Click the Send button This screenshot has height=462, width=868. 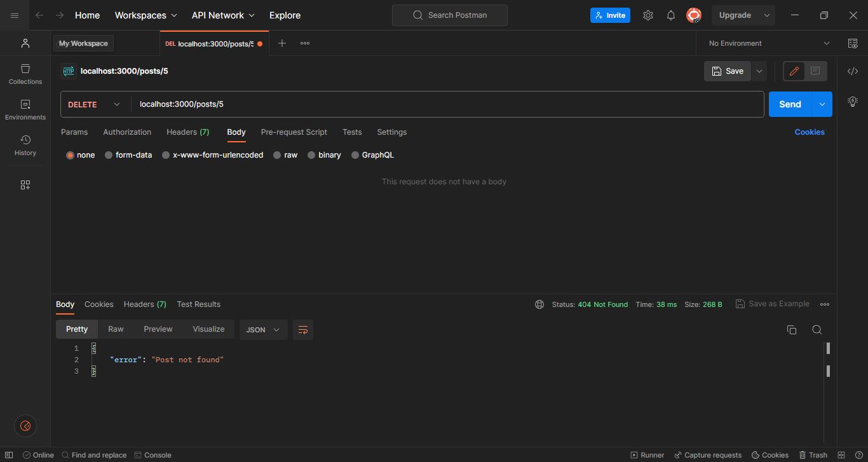click(x=789, y=104)
